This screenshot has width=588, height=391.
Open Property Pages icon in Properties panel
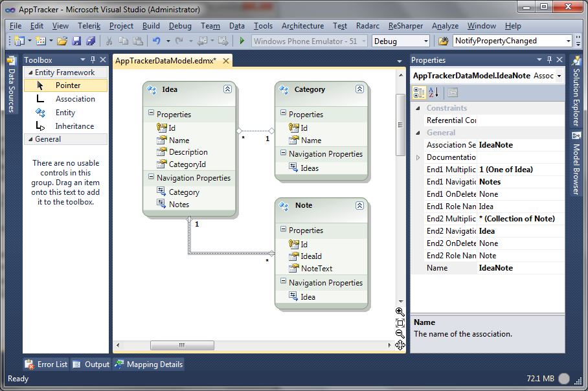pyautogui.click(x=453, y=92)
